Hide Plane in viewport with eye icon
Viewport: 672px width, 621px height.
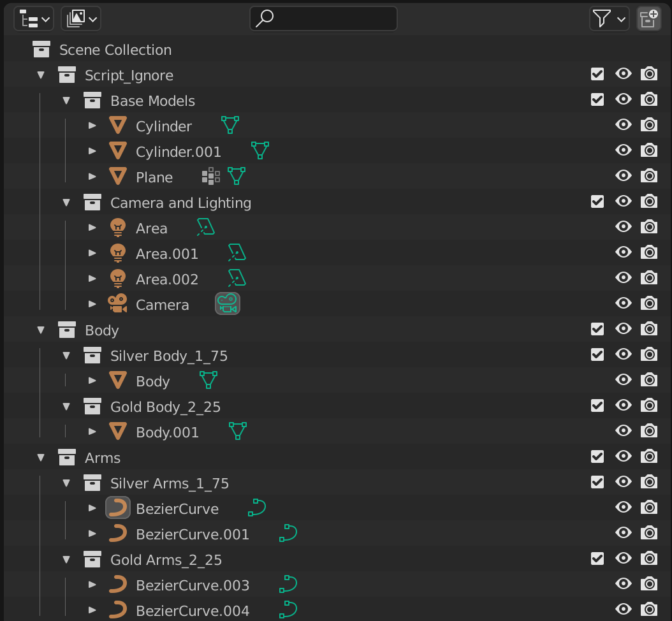tap(624, 175)
